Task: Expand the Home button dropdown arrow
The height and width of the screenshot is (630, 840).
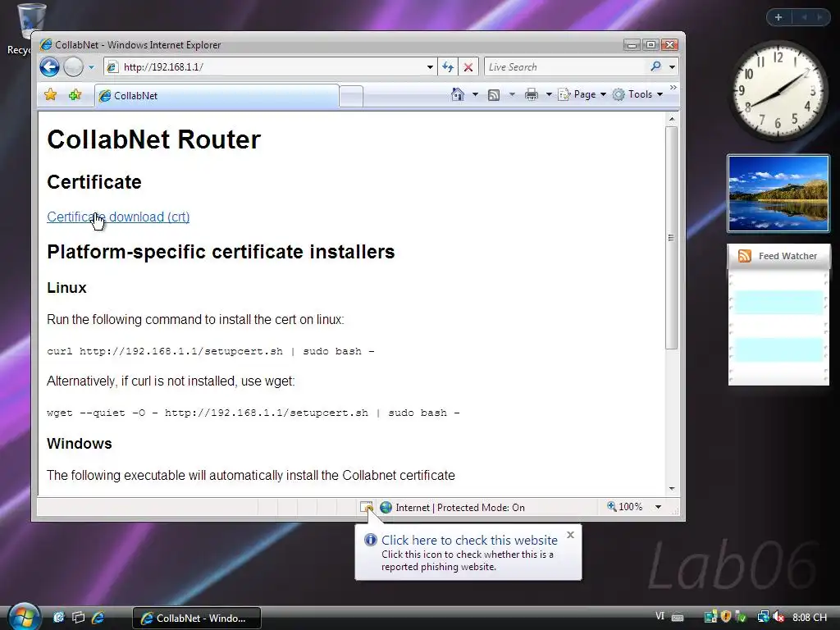Action: pos(475,94)
